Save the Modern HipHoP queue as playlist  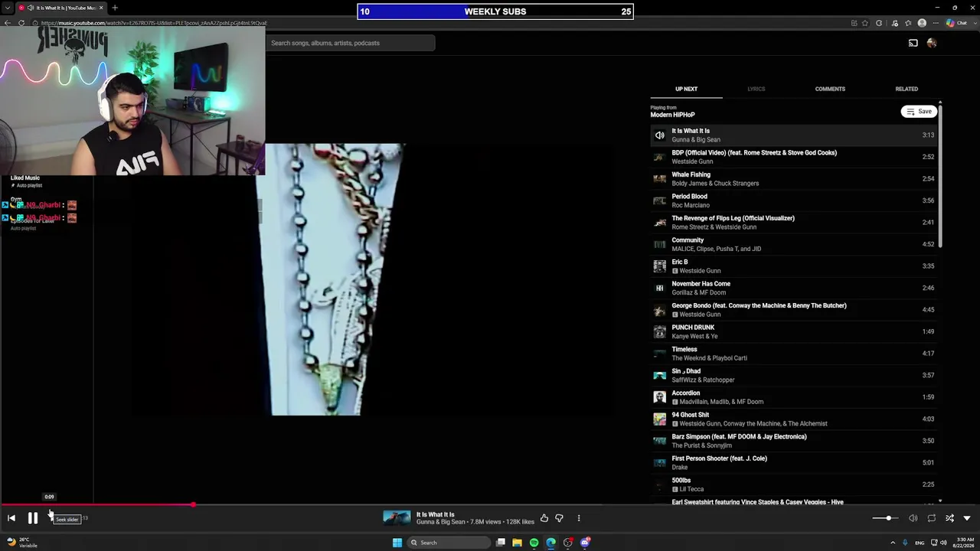(919, 112)
